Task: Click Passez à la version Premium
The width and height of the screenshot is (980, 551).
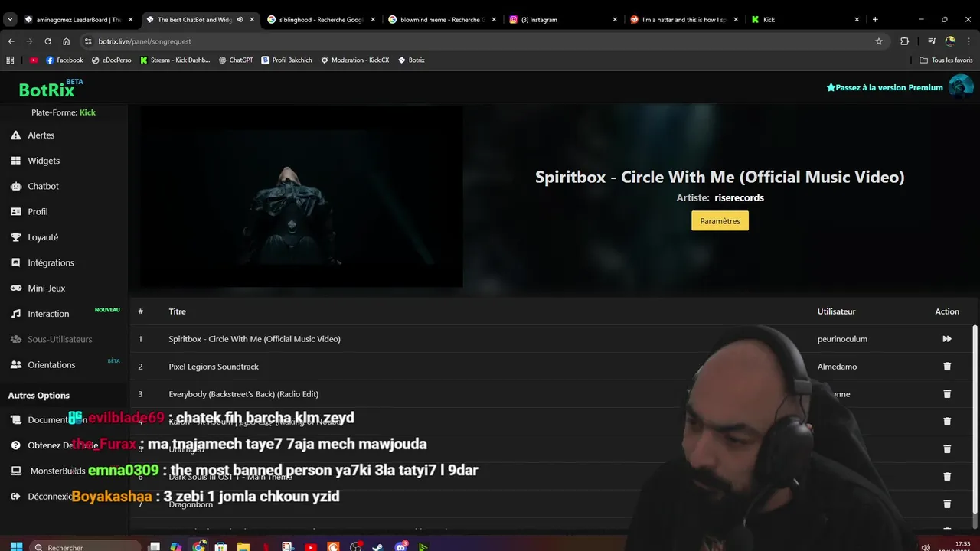Action: click(x=884, y=87)
